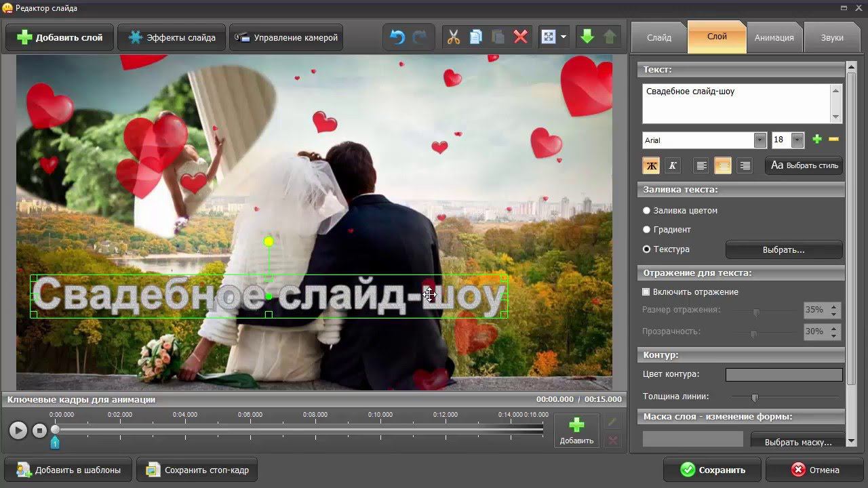This screenshot has height=488, width=868.
Task: Delete layer with the red X icon
Action: [x=521, y=37]
